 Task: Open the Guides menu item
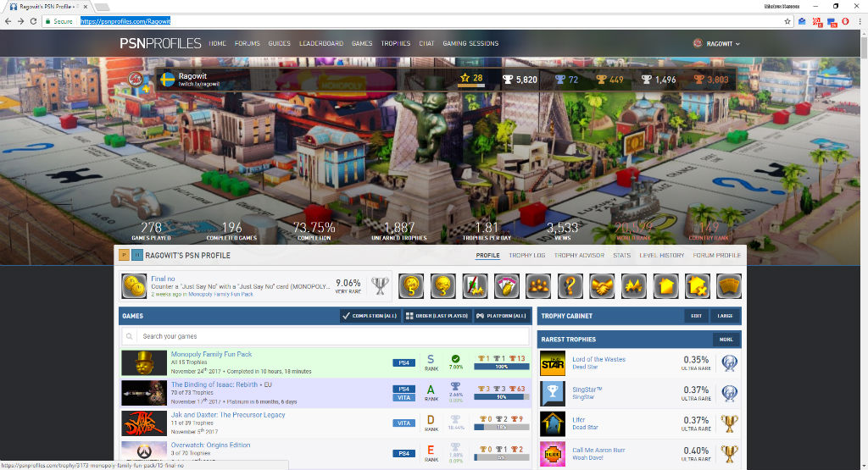coord(280,43)
